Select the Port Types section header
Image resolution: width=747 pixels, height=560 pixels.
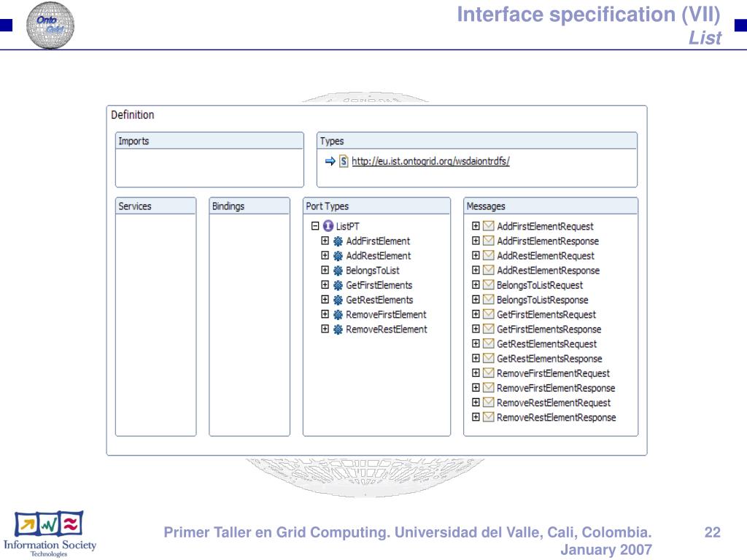(376, 206)
